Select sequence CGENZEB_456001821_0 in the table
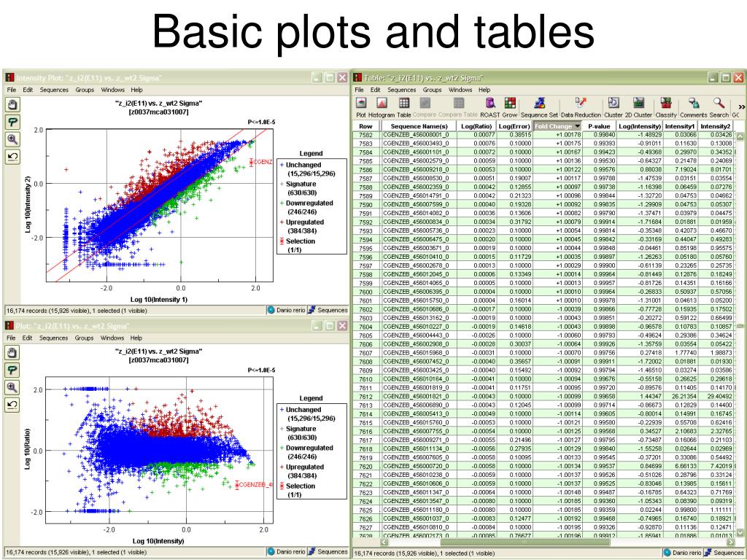 coord(416,396)
